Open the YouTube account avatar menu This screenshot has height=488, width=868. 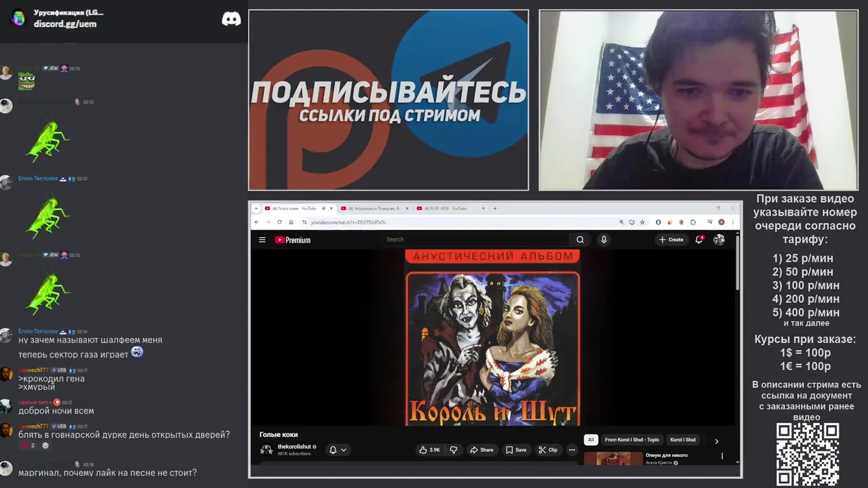719,239
